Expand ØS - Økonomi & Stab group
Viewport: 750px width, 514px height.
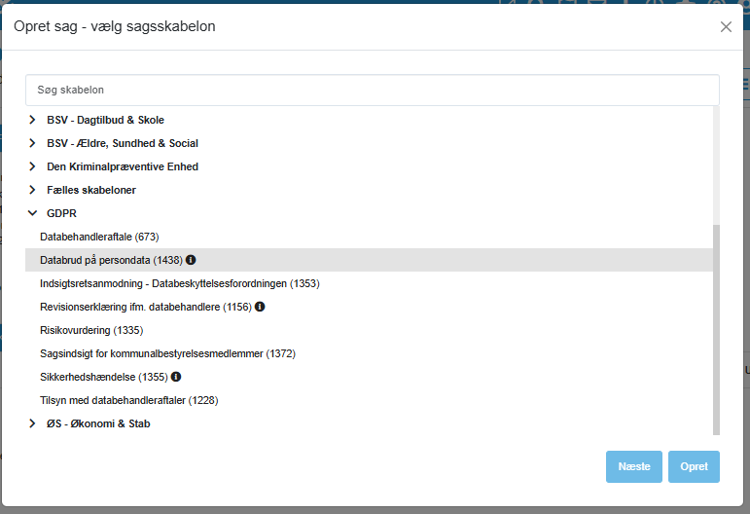[32, 424]
